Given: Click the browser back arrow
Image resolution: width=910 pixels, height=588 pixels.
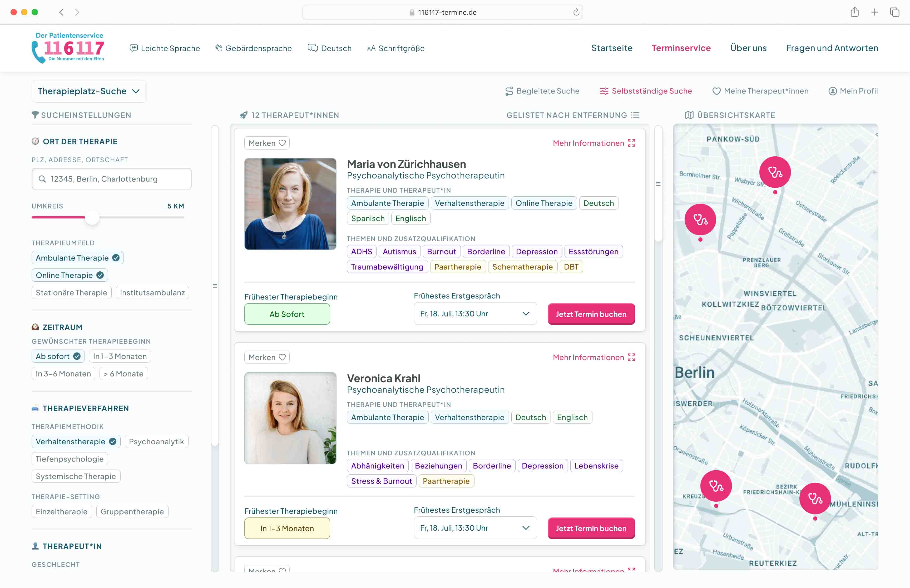Looking at the screenshot, I should [61, 12].
